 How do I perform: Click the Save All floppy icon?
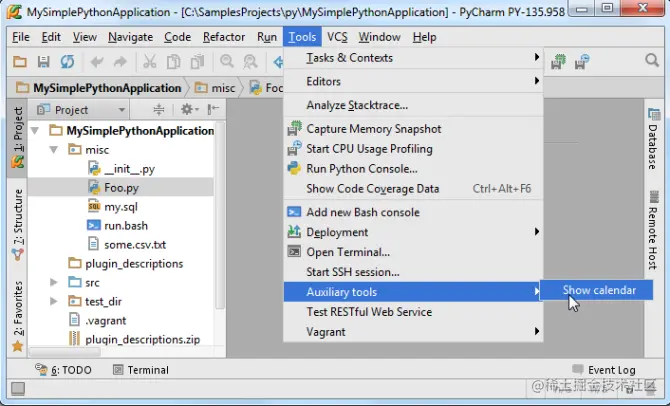tap(43, 62)
